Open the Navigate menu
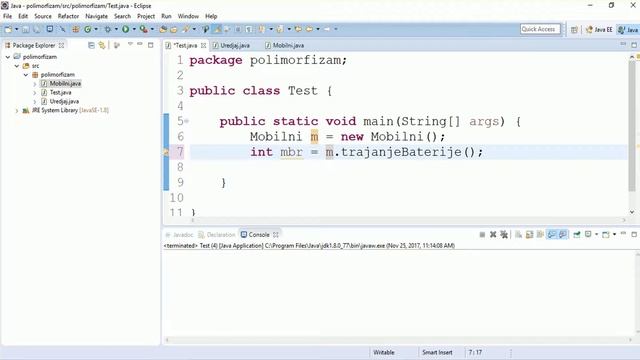Image resolution: width=640 pixels, height=360 pixels. click(96, 16)
